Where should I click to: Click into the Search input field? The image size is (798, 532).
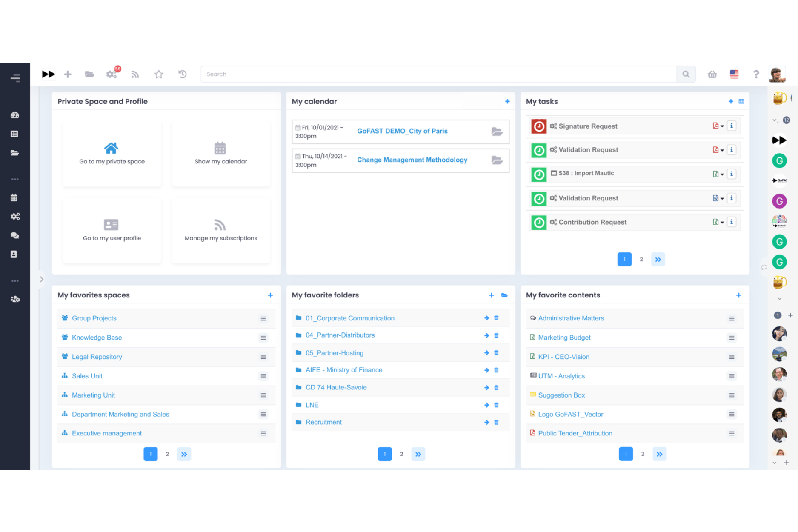tap(438, 74)
